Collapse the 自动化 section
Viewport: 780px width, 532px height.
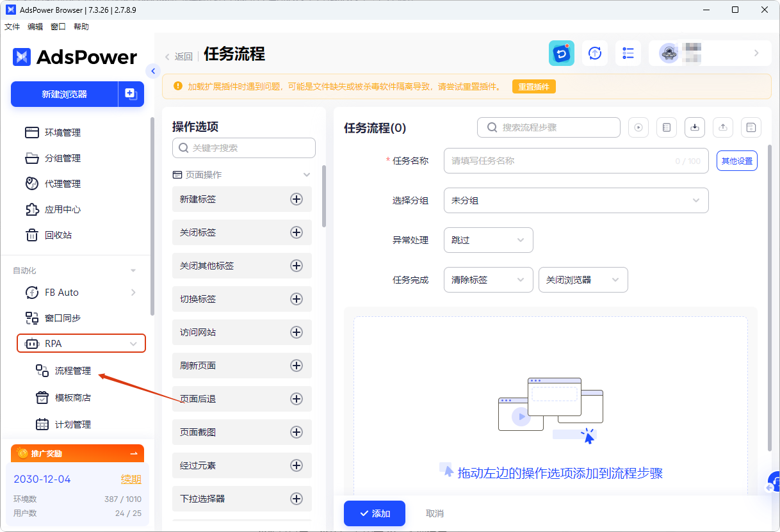click(133, 271)
